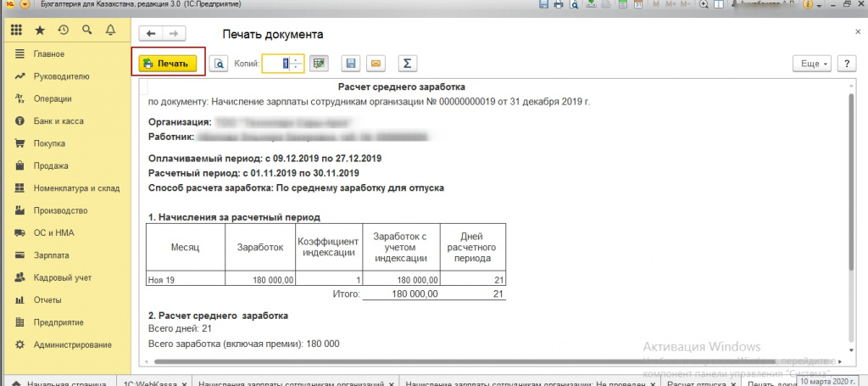Image resolution: width=868 pixels, height=386 pixels.
Task: Go forward with the right arrow button
Action: point(173,34)
